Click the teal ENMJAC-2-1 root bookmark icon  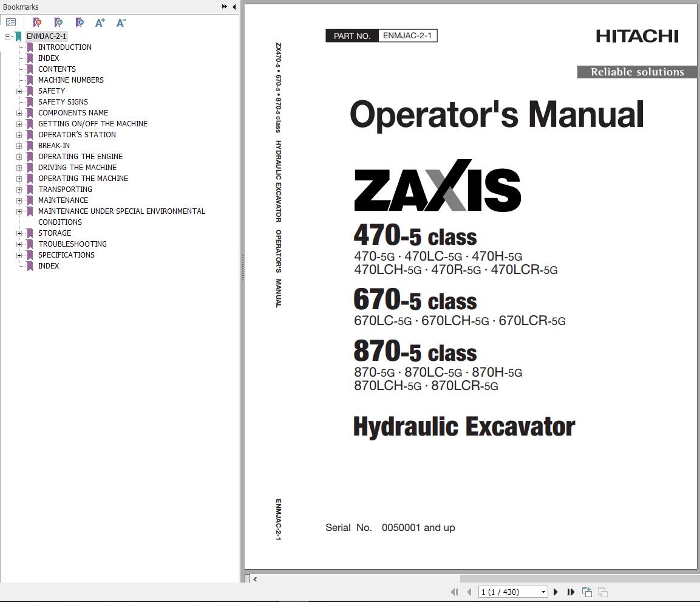pyautogui.click(x=18, y=36)
